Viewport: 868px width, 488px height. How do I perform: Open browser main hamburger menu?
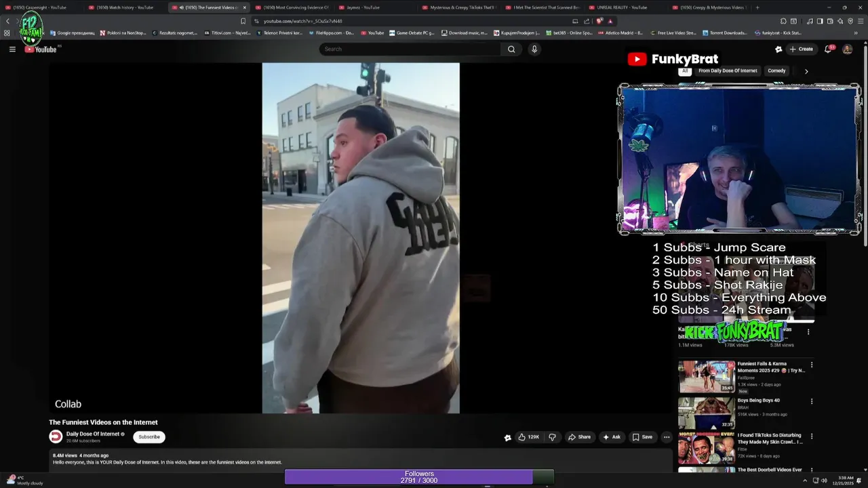pyautogui.click(x=861, y=21)
